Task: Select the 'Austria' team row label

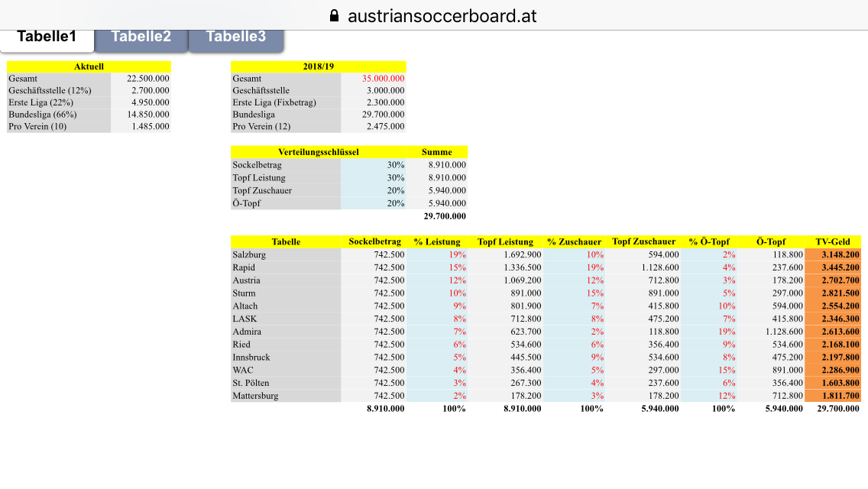Action: pos(246,280)
